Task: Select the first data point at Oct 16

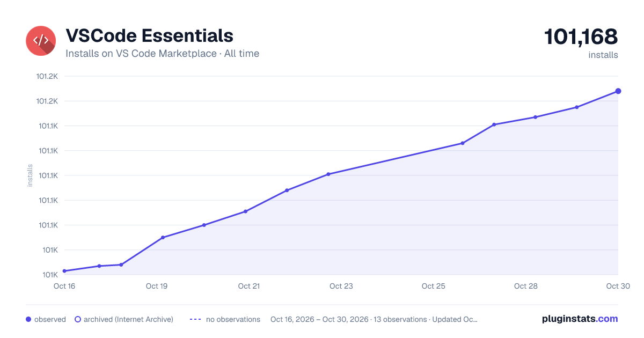Action: (x=64, y=271)
